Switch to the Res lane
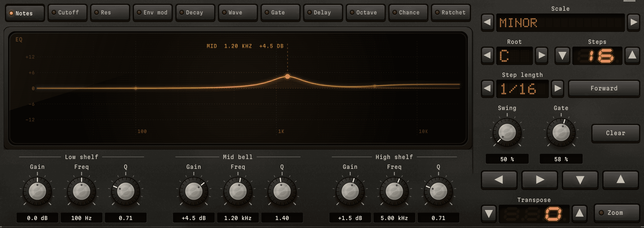Image resolution: width=644 pixels, height=228 pixels. click(110, 13)
